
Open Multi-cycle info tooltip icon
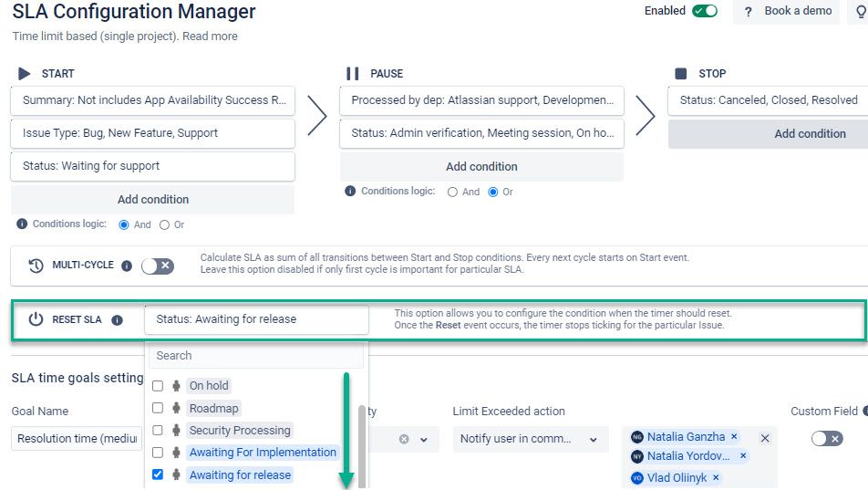(x=127, y=266)
